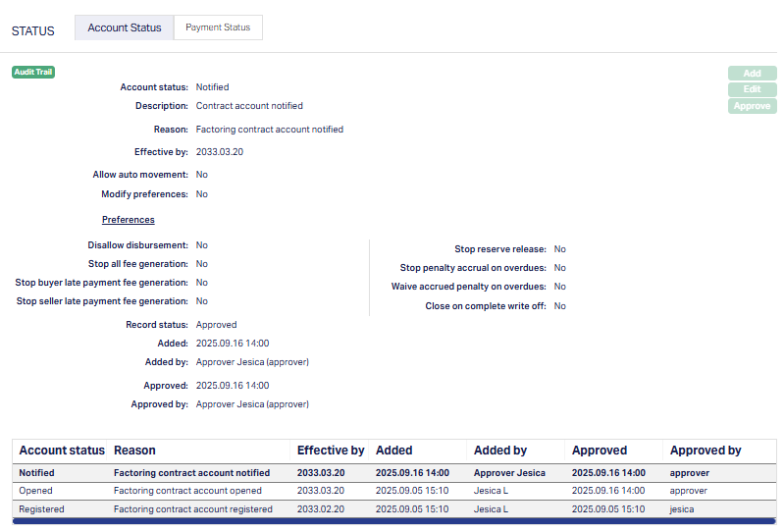Screen dimensions: 784x532
Task: Click the Added column header
Action: point(394,451)
